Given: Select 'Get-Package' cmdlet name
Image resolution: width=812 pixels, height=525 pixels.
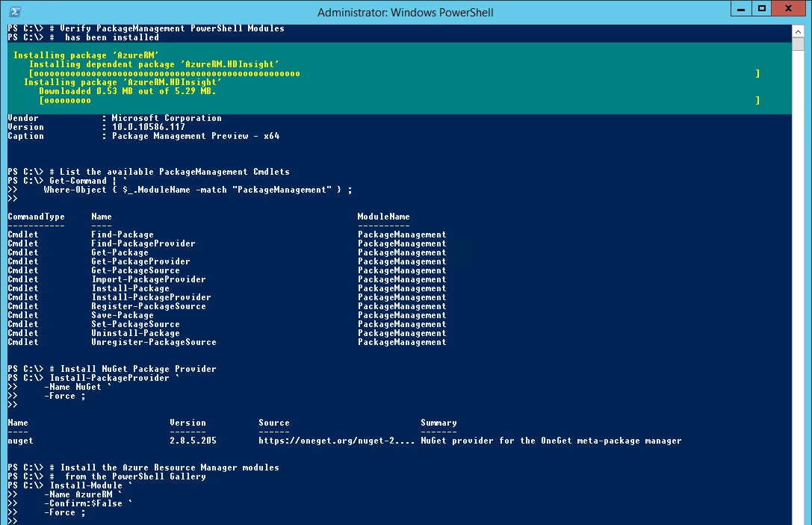Looking at the screenshot, I should (120, 252).
